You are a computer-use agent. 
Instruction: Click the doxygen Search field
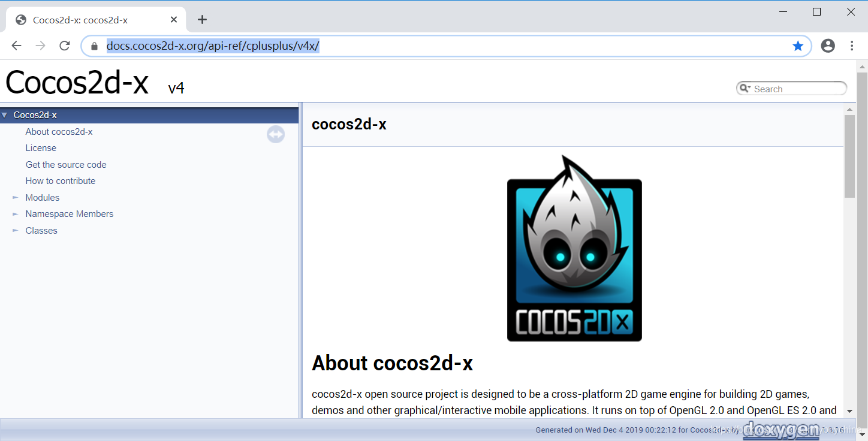click(x=798, y=89)
